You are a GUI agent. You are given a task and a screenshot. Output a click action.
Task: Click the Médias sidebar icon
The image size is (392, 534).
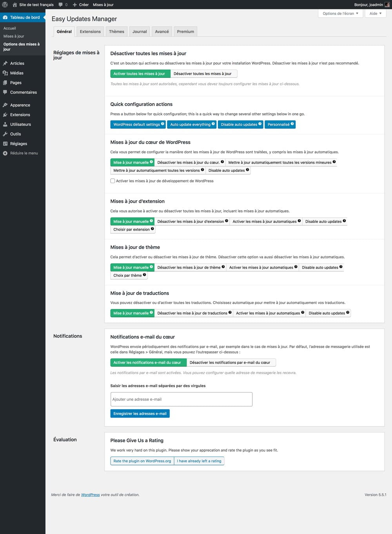(x=5, y=73)
